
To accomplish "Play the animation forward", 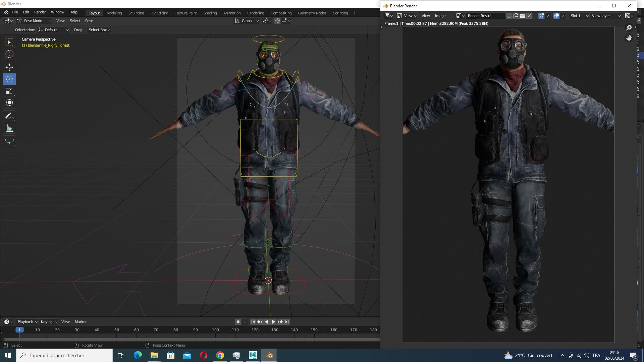I will 273,322.
